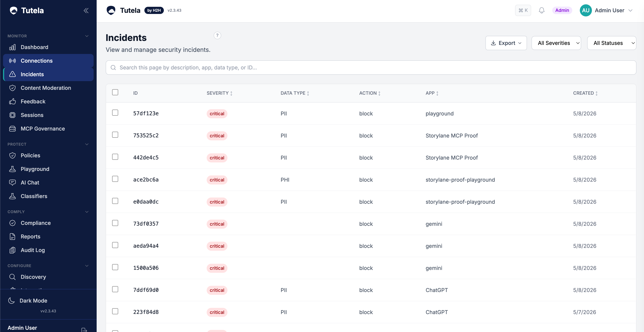Select the checkbox for incident 57df123e

[115, 113]
